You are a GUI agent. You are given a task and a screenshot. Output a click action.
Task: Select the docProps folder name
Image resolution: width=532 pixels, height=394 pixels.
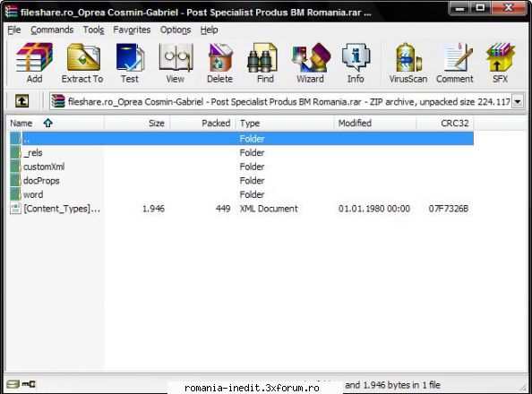[41, 181]
